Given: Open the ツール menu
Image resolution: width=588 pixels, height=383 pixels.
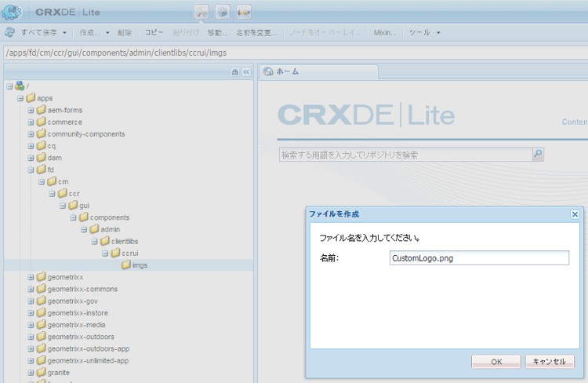Looking at the screenshot, I should [419, 33].
